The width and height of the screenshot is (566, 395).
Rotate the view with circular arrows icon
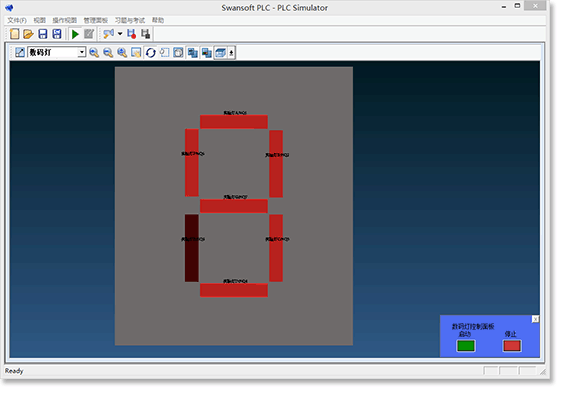[x=151, y=53]
